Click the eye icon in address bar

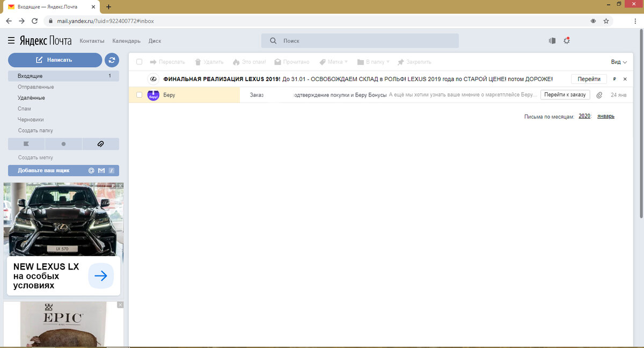point(593,21)
